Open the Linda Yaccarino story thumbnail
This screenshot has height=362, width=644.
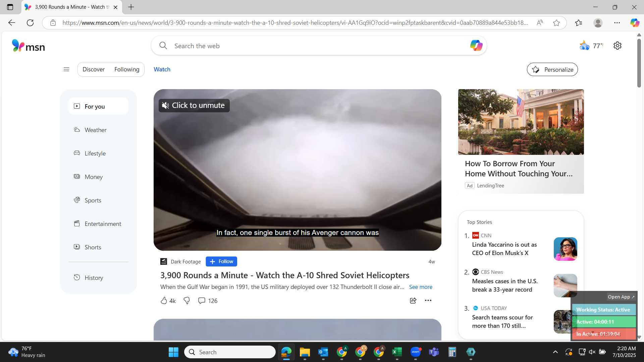coord(565,249)
